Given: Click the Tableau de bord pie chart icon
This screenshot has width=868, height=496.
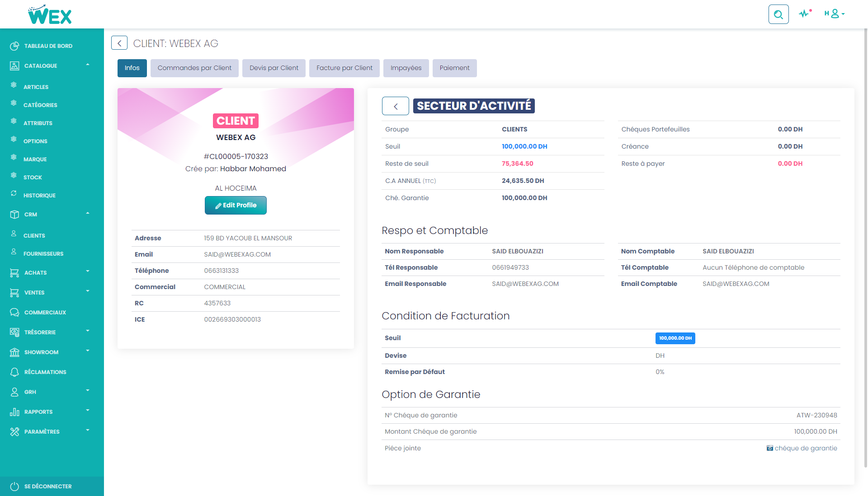Looking at the screenshot, I should (x=14, y=46).
